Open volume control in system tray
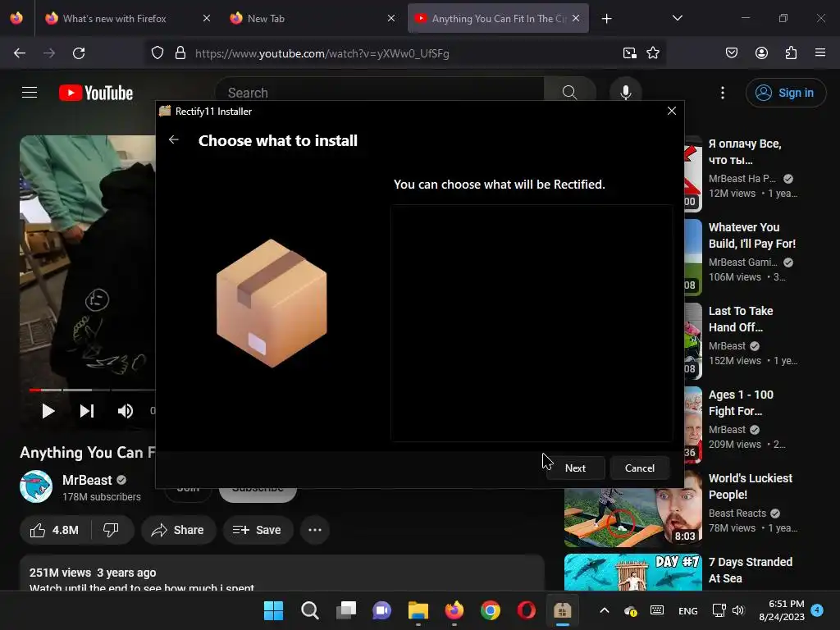The height and width of the screenshot is (630, 840). coord(738,610)
